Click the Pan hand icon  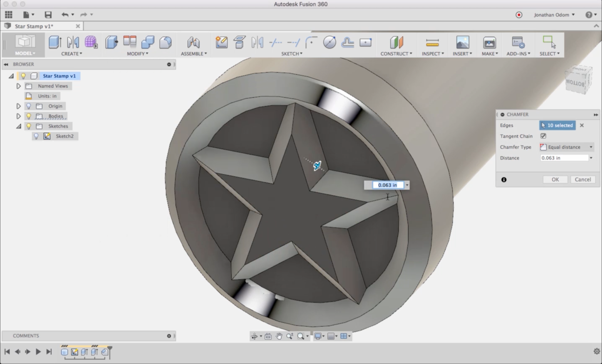(x=279, y=336)
